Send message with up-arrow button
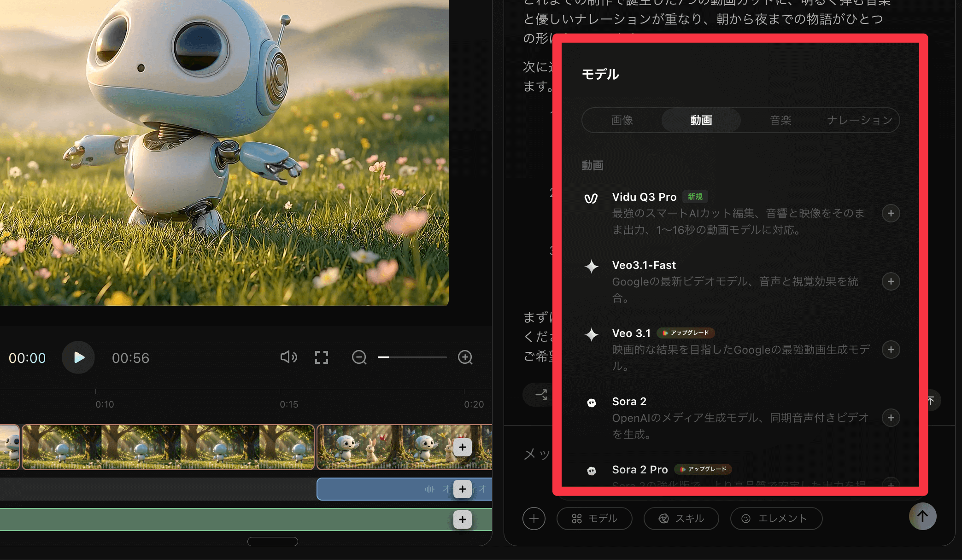 [922, 516]
